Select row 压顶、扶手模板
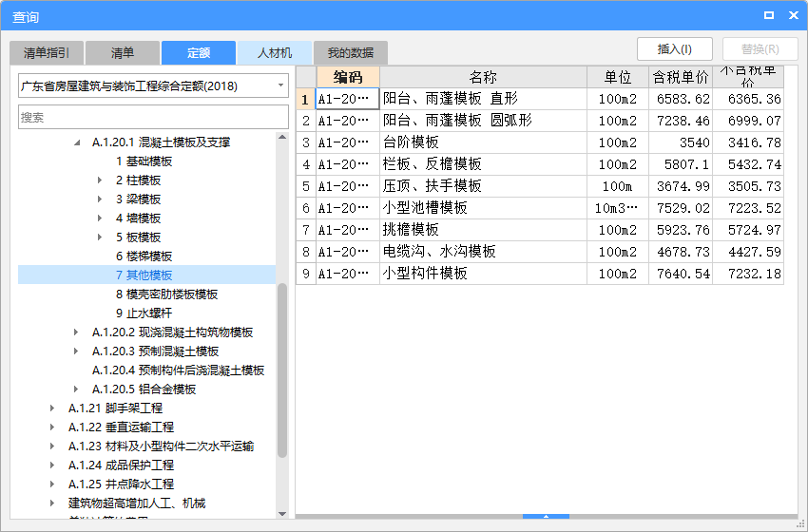 [540, 186]
